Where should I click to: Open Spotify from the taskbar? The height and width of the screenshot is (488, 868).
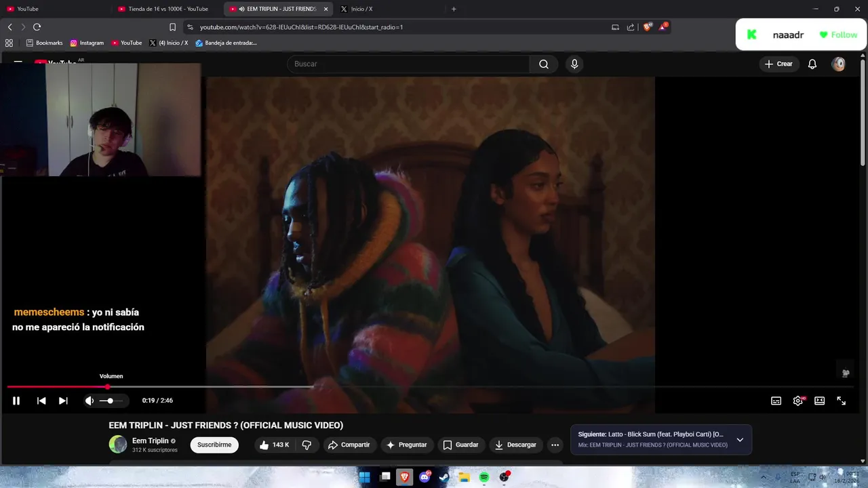click(x=484, y=477)
